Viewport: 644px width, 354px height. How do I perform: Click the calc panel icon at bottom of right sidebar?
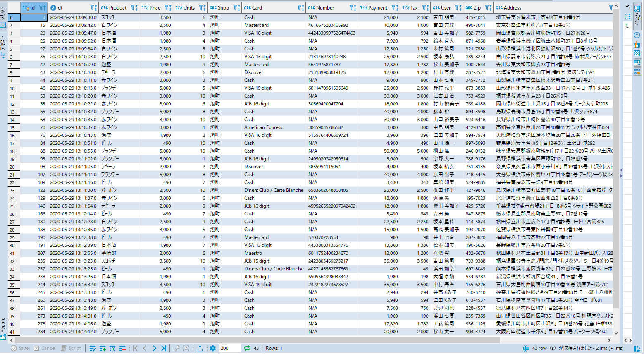click(x=637, y=72)
